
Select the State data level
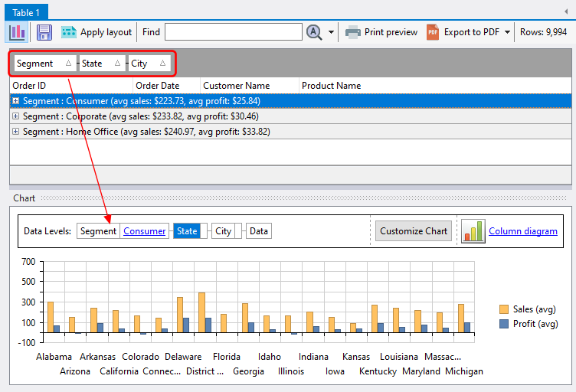pos(187,231)
